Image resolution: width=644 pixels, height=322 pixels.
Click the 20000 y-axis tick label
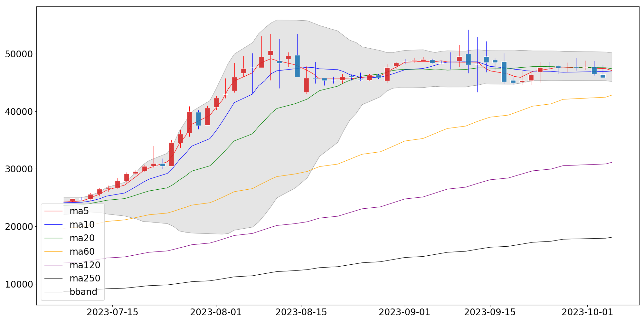[x=19, y=227]
